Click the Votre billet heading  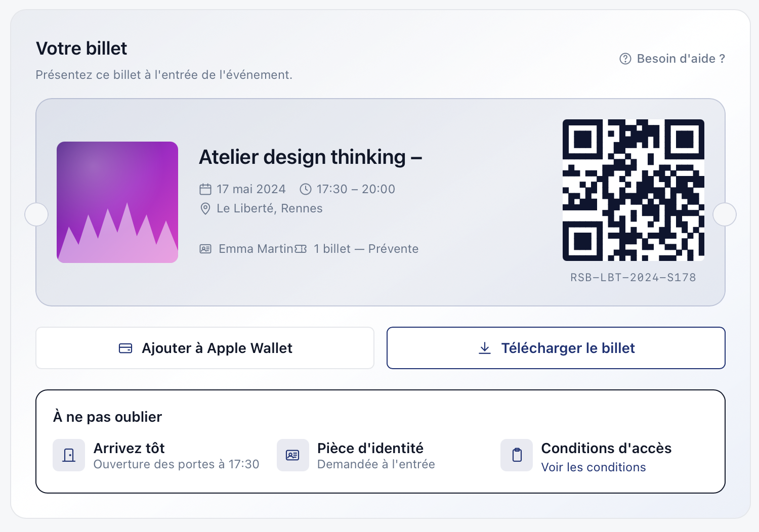pyautogui.click(x=81, y=49)
